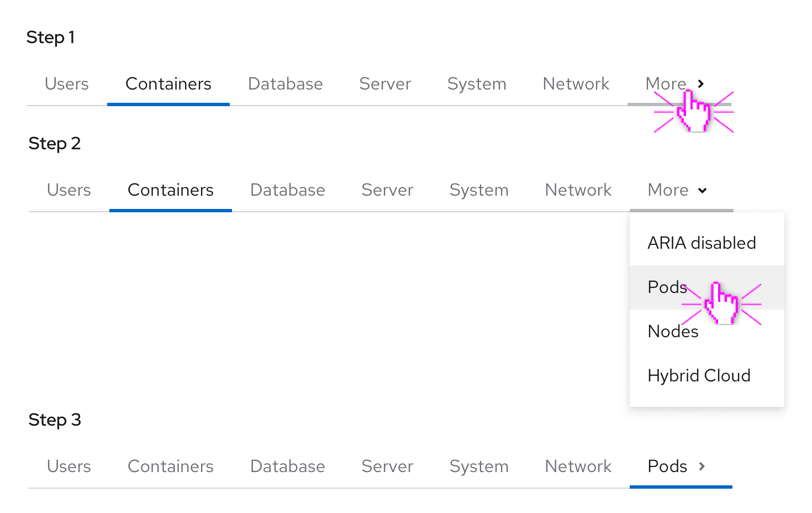Click the active Containers tab in Step 2
812x513 pixels.
point(171,190)
